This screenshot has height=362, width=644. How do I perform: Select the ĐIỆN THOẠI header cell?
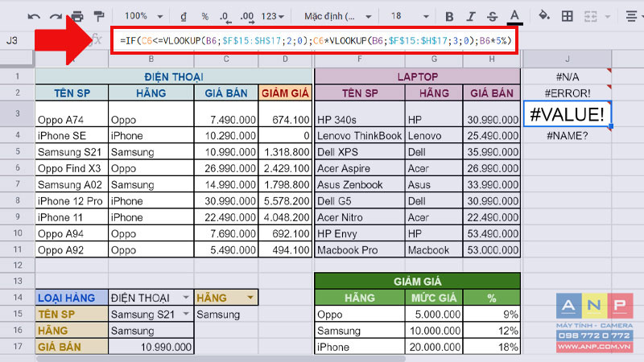click(174, 76)
